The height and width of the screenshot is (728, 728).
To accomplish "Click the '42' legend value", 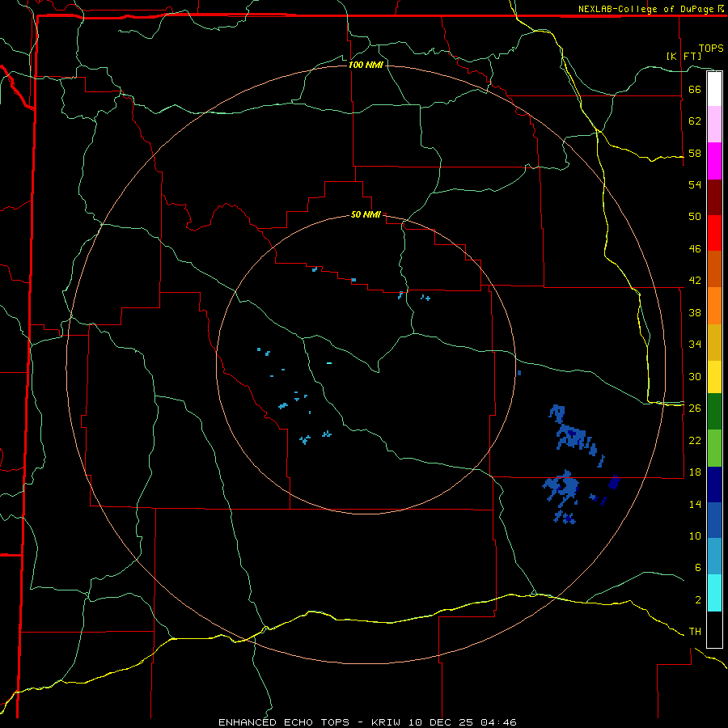I will click(695, 281).
